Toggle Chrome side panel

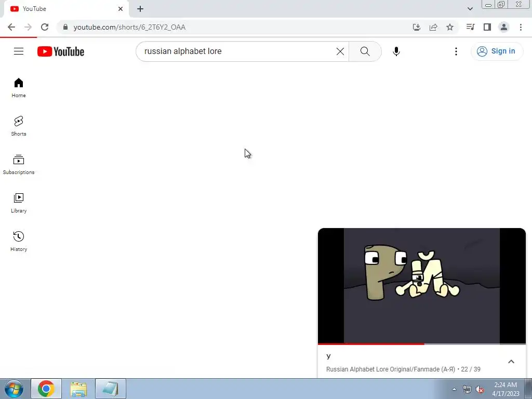pyautogui.click(x=487, y=27)
